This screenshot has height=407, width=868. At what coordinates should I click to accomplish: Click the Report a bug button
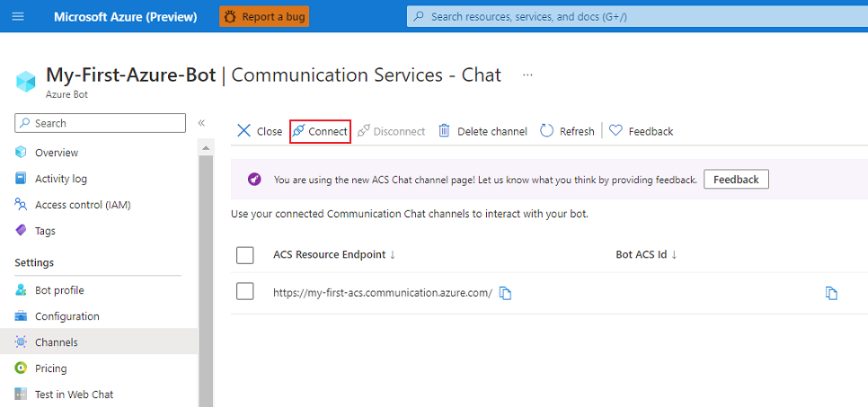tap(264, 16)
